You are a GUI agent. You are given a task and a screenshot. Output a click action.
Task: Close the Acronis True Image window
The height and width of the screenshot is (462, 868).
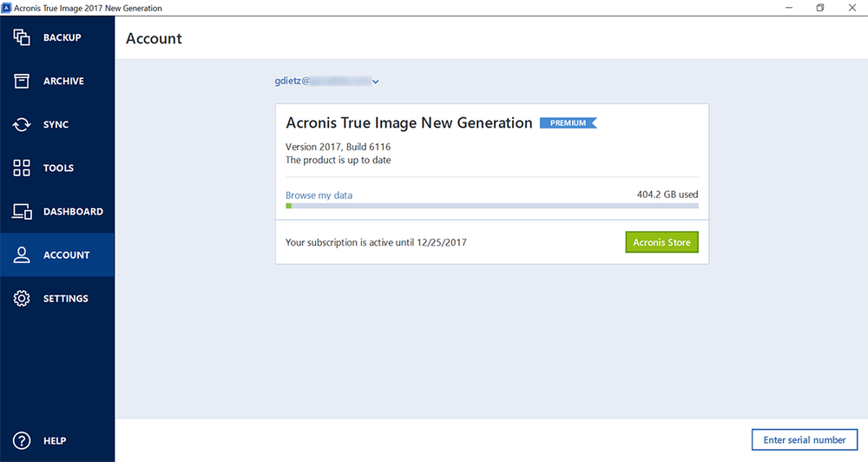852,8
